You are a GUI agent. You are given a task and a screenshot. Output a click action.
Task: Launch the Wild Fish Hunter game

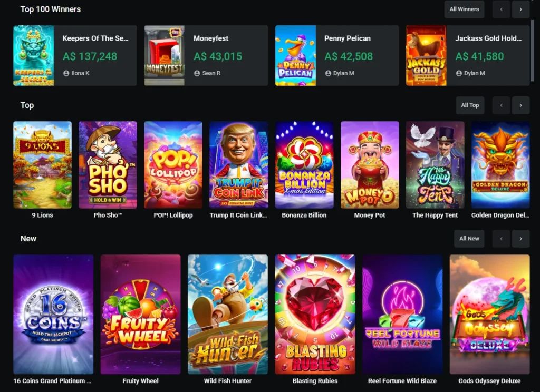228,314
